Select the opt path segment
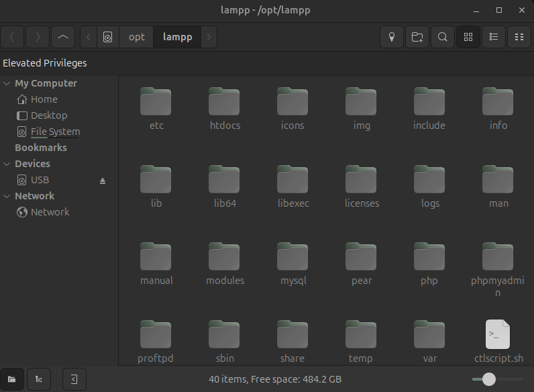This screenshot has height=392, width=534. click(x=137, y=37)
